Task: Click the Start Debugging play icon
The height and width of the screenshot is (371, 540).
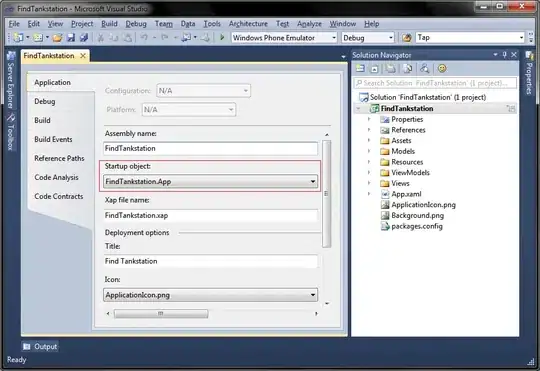Action: pyautogui.click(x=222, y=37)
